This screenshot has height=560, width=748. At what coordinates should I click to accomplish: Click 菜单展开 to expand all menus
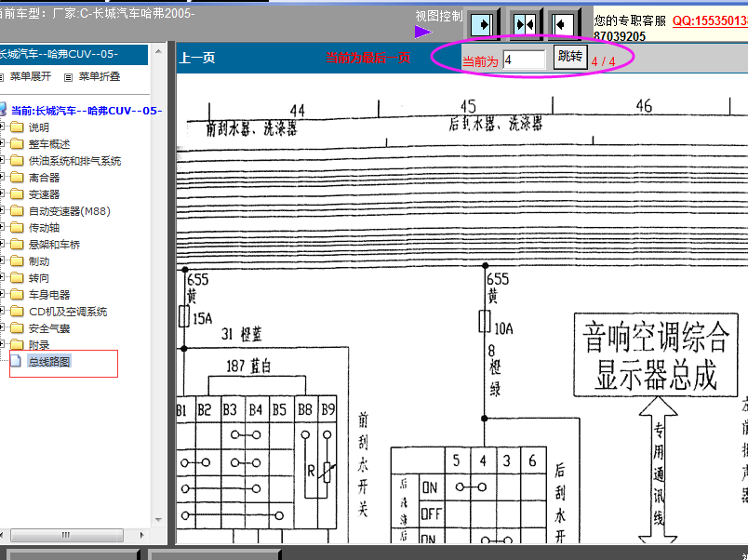coord(31,76)
